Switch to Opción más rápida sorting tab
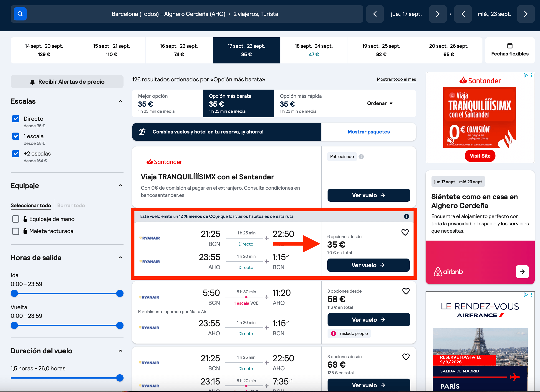 click(x=309, y=103)
